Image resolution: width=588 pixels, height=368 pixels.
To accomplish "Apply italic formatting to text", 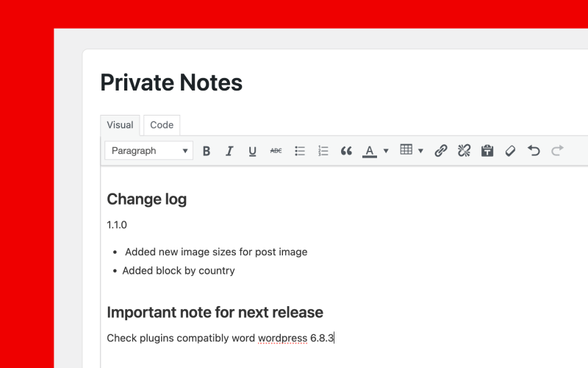I will (x=229, y=151).
